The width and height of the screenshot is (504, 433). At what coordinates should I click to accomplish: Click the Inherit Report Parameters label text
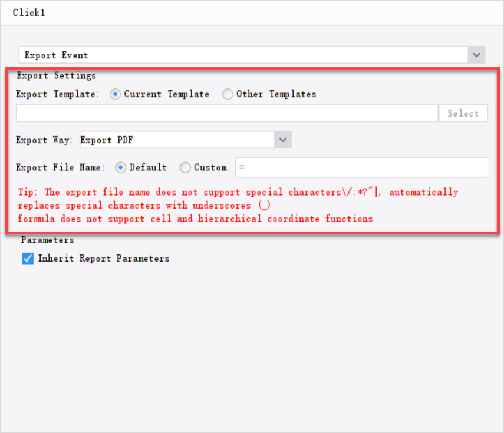(x=104, y=258)
